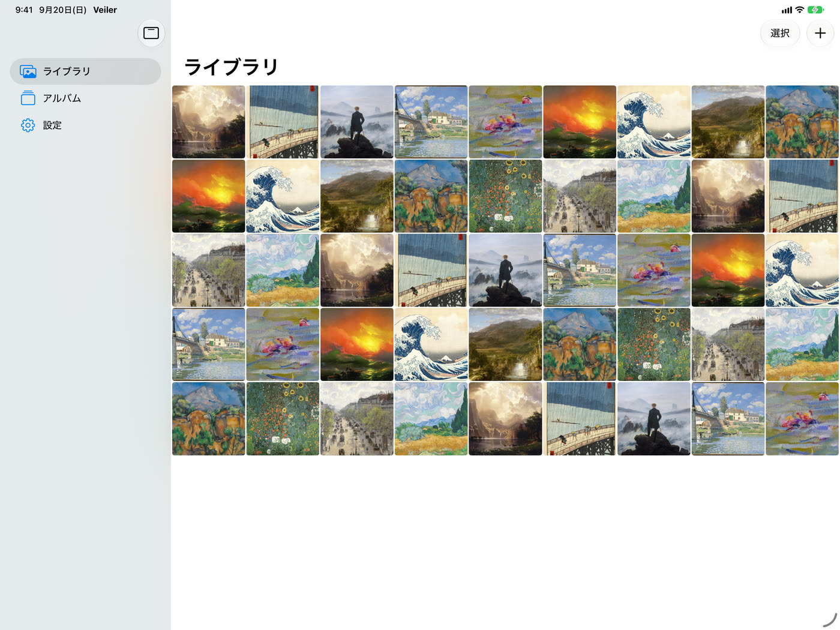Viewport: 840px width, 630px height.
Task: Open the ライブラリ sidebar item
Action: click(85, 71)
